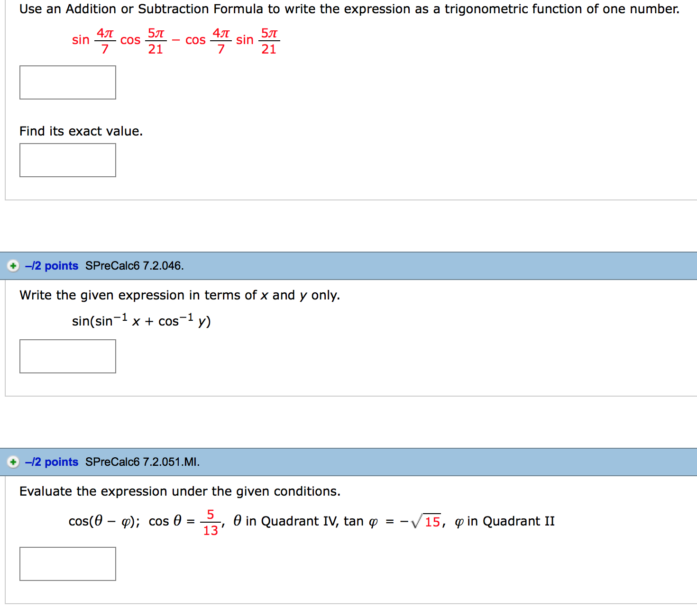Click the Write the given expression instruction text
This screenshot has height=616, width=697.
179,295
